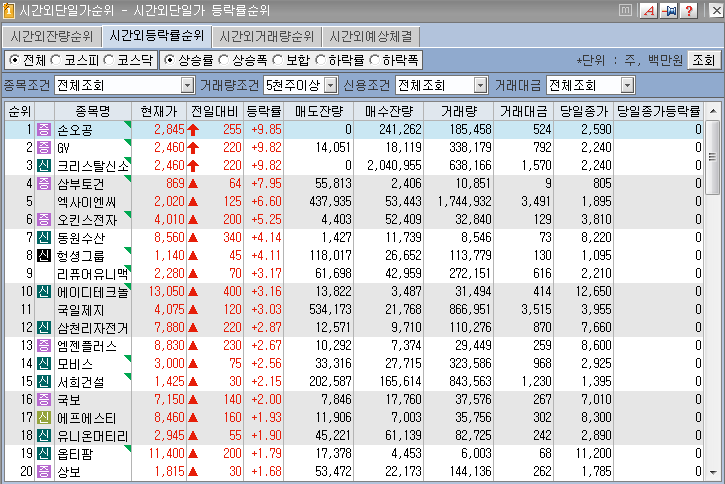Click 신 badge beside 서희건설

pos(44,382)
